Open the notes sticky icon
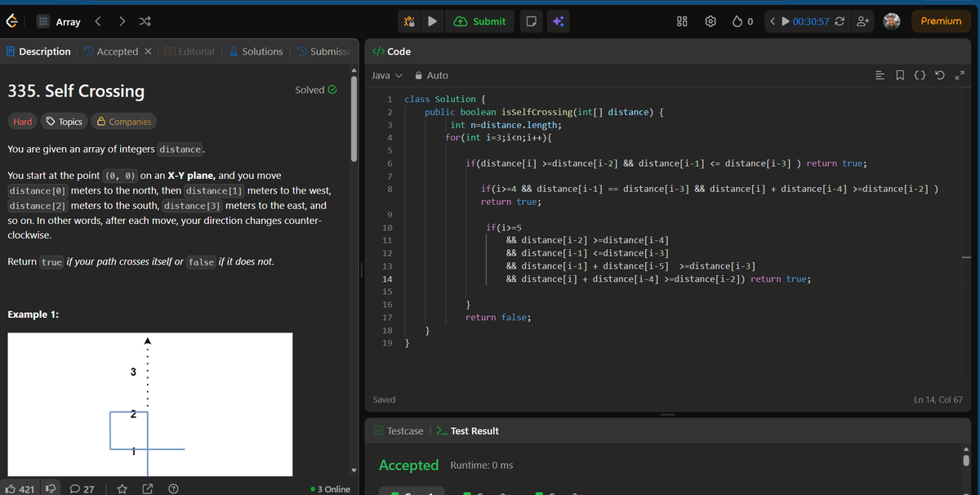 click(531, 21)
